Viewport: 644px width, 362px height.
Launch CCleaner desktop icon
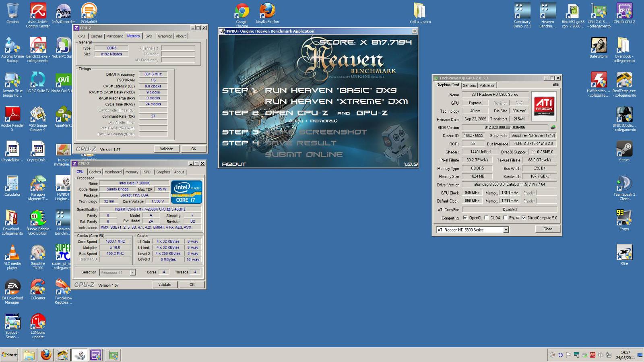pos(38,290)
